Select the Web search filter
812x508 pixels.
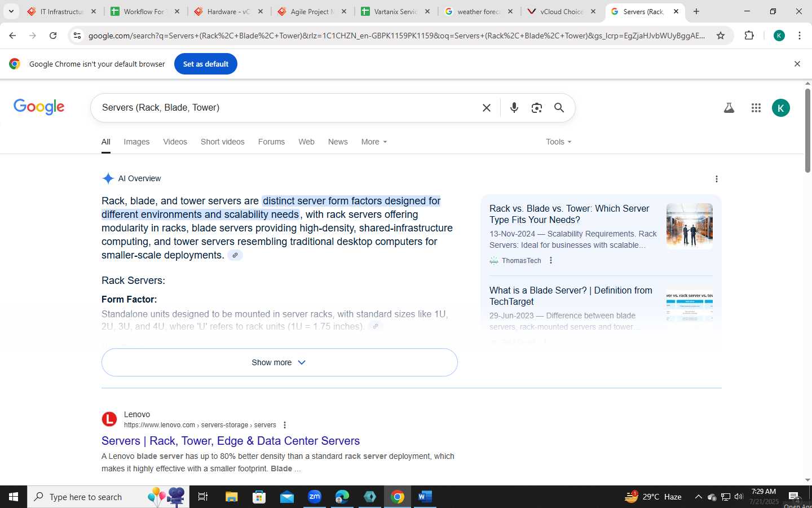coord(306,142)
